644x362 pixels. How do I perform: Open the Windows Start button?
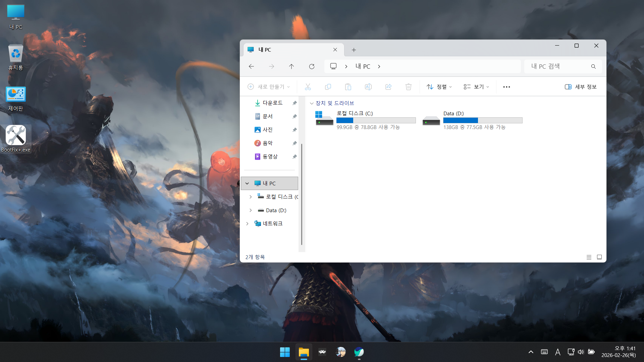tap(285, 352)
